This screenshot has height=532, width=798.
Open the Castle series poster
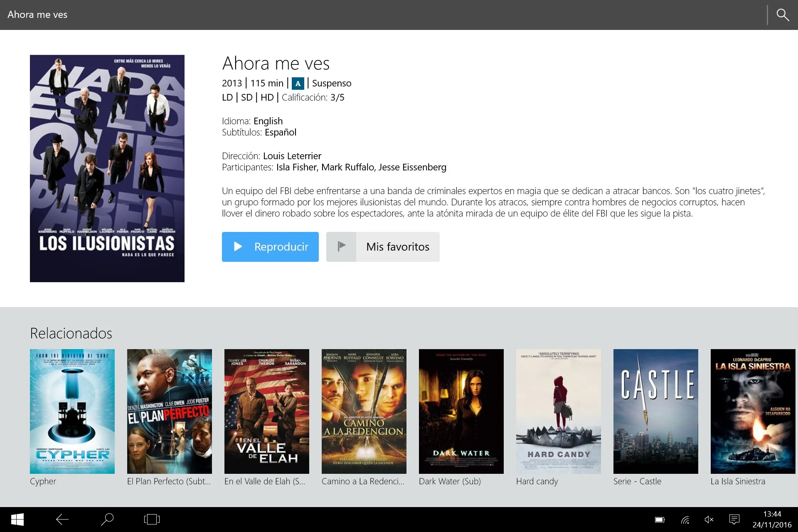[x=656, y=411]
